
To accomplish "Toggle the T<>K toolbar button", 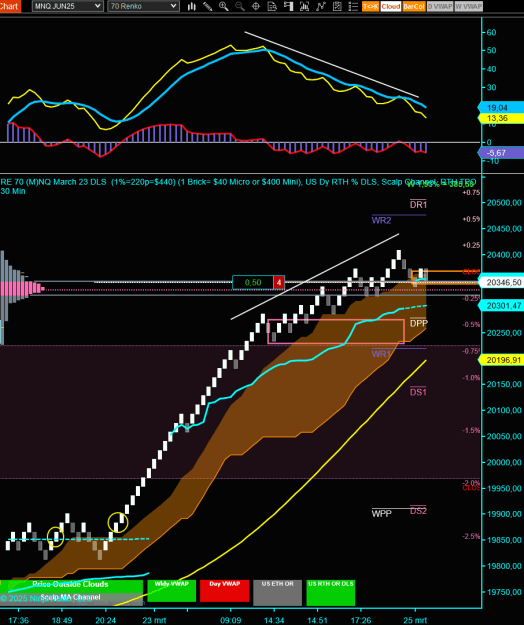I will [x=370, y=6].
